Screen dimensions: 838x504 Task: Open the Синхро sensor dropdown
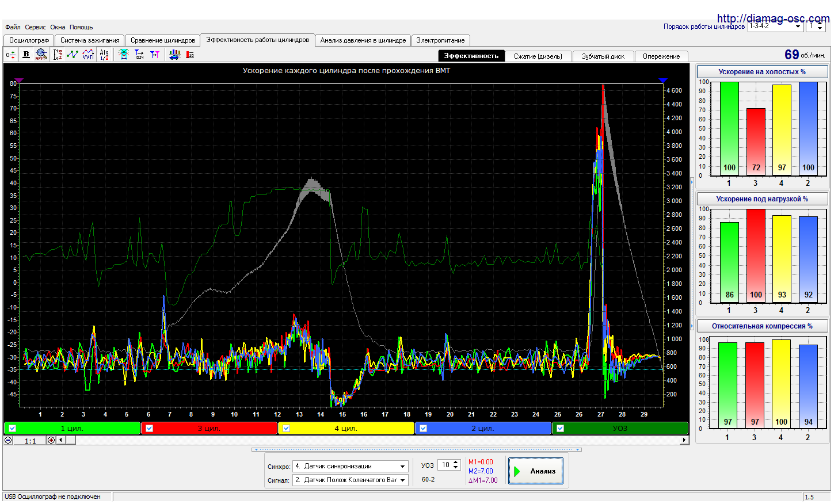(351, 466)
